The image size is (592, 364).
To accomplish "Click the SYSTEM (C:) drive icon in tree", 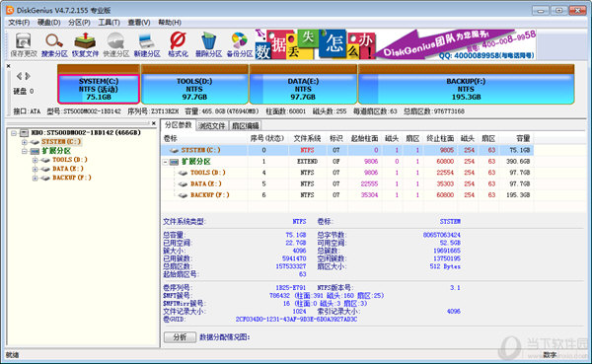I will coord(35,142).
